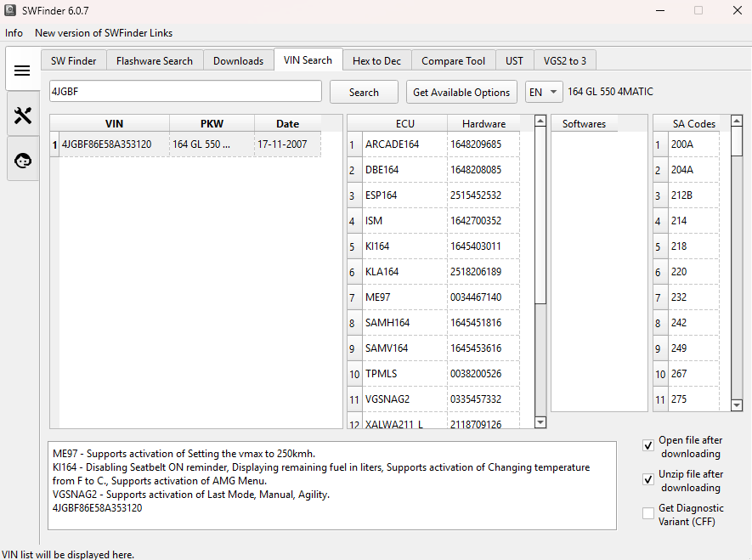Open the hamburger menu sidebar icon

pos(22,71)
